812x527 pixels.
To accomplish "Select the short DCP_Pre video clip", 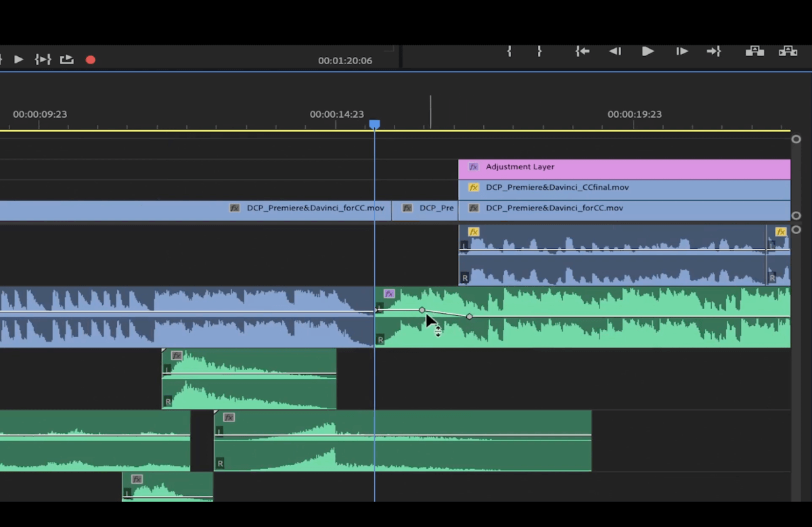I will click(425, 210).
